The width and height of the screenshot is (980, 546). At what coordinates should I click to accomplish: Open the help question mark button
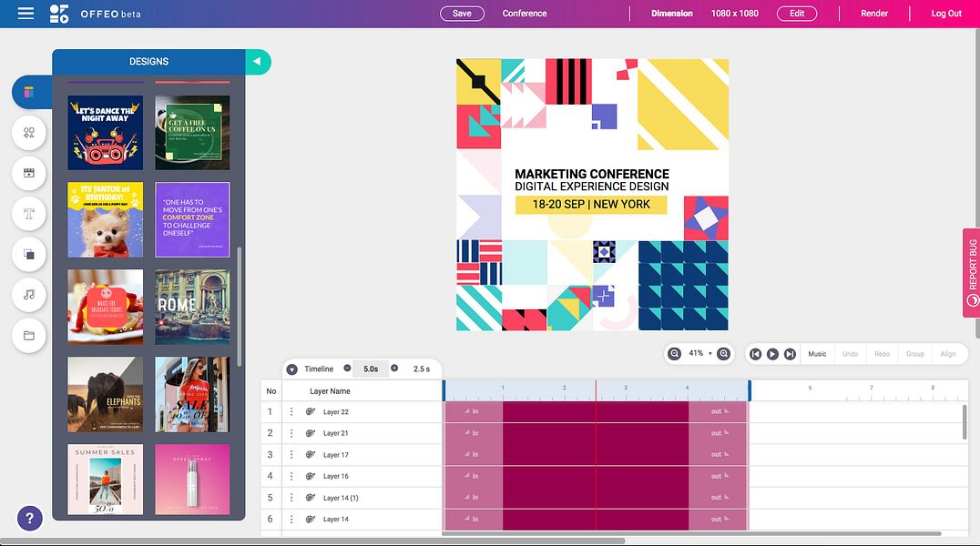(x=29, y=518)
